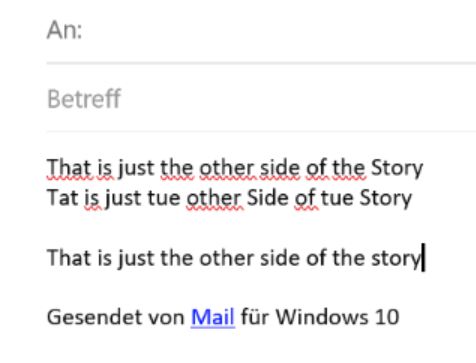The image size is (476, 363).
Task: Click the first tue in second line
Action: (164, 198)
